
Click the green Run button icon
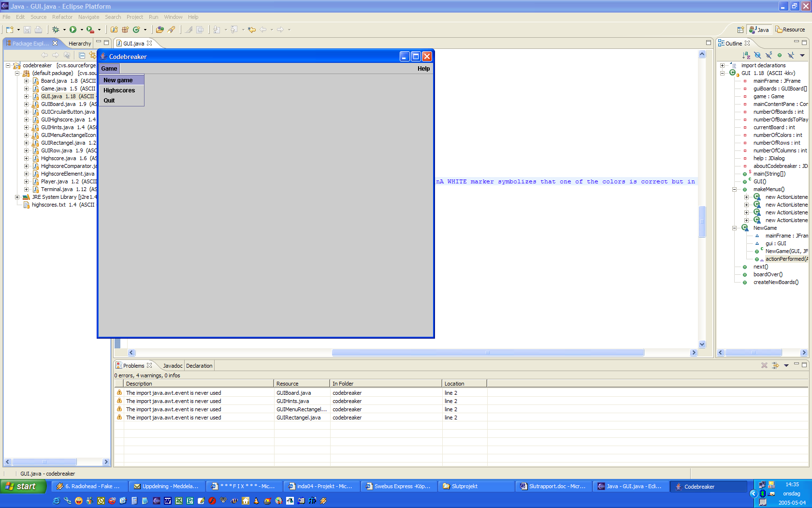pos(73,30)
